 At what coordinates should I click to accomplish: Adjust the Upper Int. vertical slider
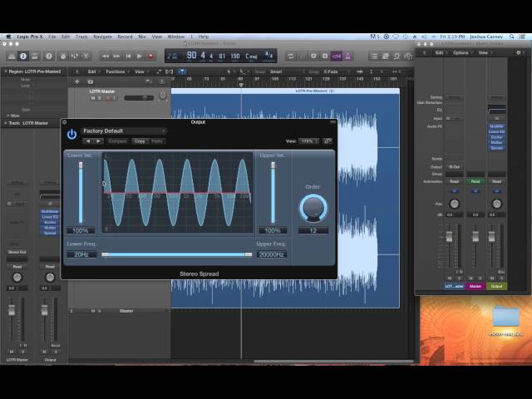pos(273,192)
